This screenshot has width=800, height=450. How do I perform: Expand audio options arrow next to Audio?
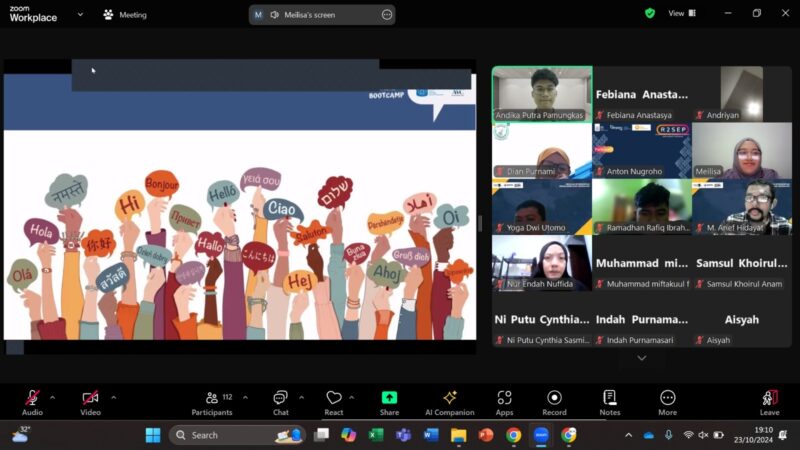53,397
